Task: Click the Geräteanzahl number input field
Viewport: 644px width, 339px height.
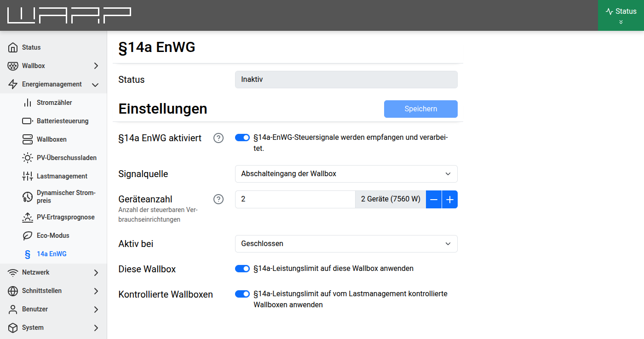Action: 295,200
